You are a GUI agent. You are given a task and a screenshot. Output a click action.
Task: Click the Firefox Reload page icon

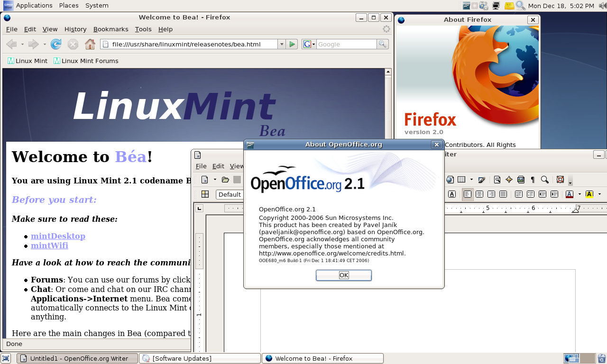[x=56, y=44]
